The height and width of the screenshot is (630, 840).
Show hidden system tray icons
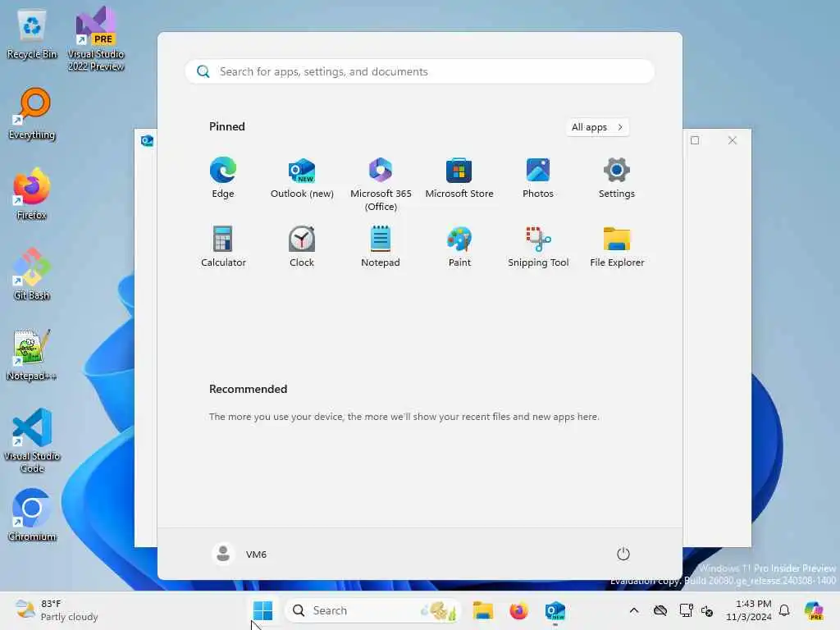pyautogui.click(x=634, y=610)
